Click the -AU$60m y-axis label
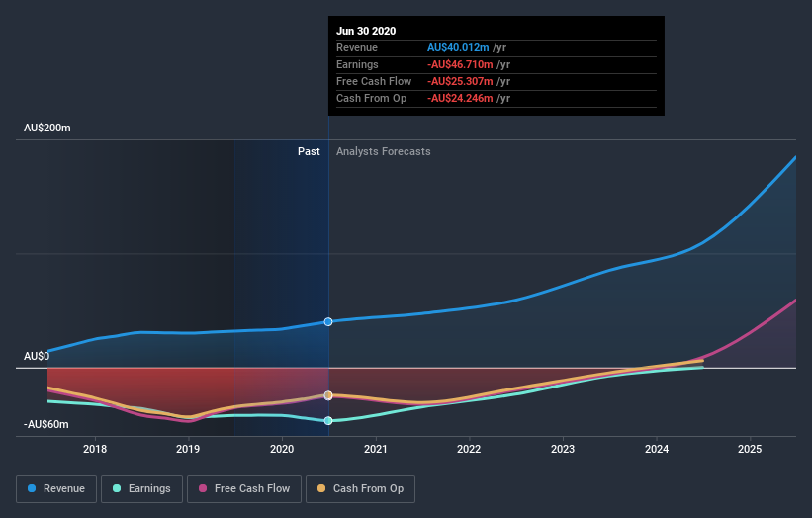Screen dimensions: 812x518 tap(46, 424)
